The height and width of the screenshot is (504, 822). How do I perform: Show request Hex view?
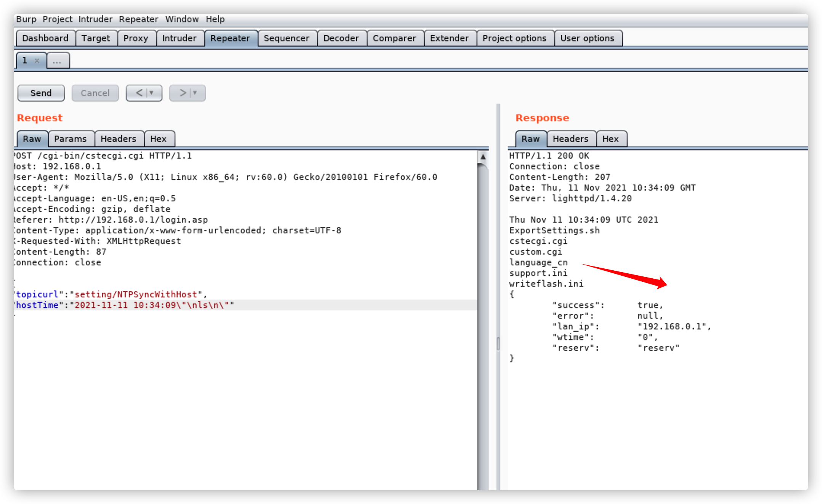tap(158, 139)
